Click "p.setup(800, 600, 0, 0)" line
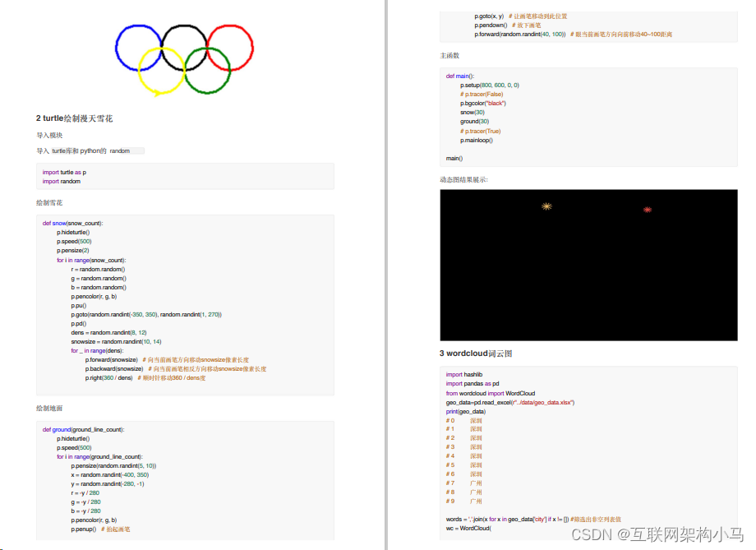The height and width of the screenshot is (550, 756). pos(490,85)
